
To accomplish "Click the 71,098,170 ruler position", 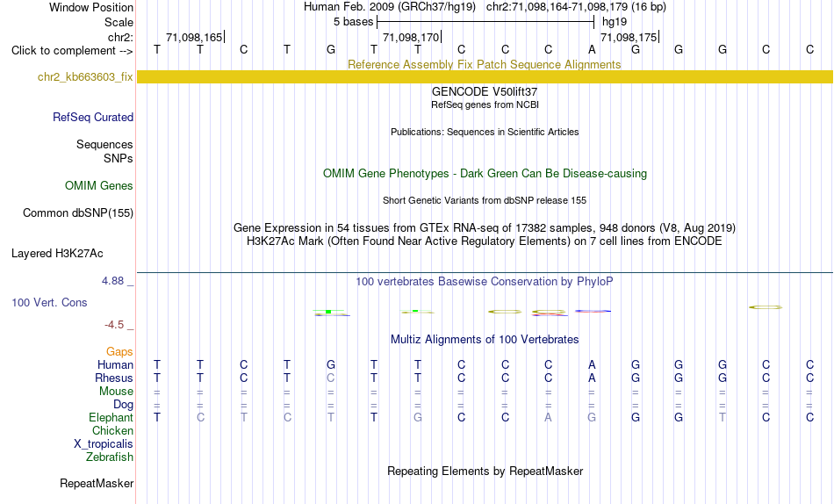I will (411, 37).
